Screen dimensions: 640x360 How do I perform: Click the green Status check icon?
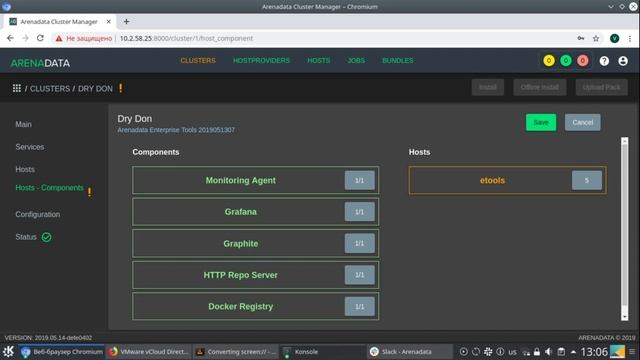tap(47, 237)
